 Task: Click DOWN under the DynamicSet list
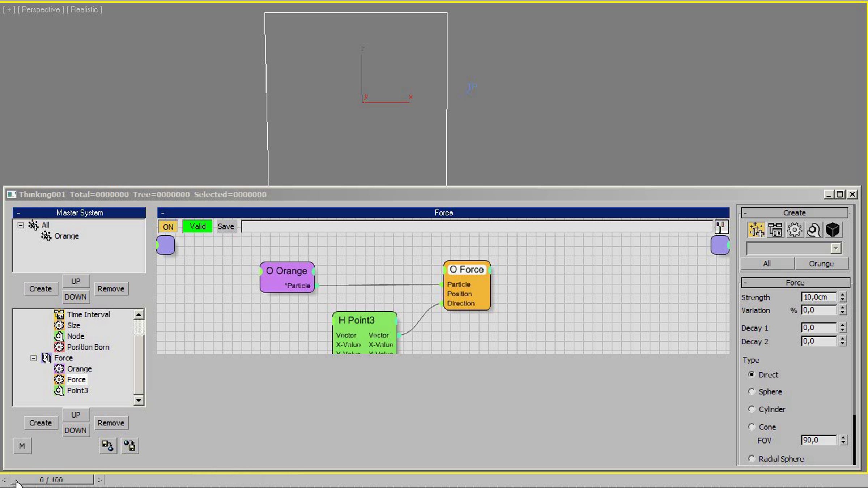pos(76,430)
